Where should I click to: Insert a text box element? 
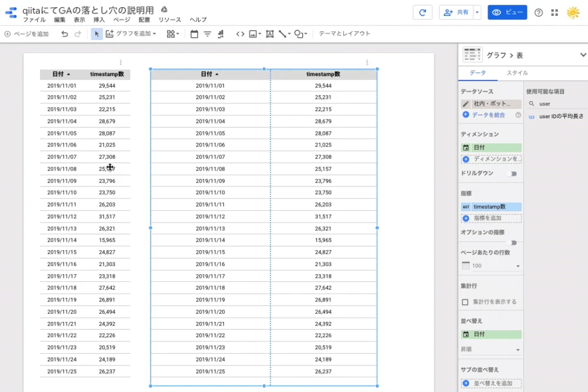[270, 34]
